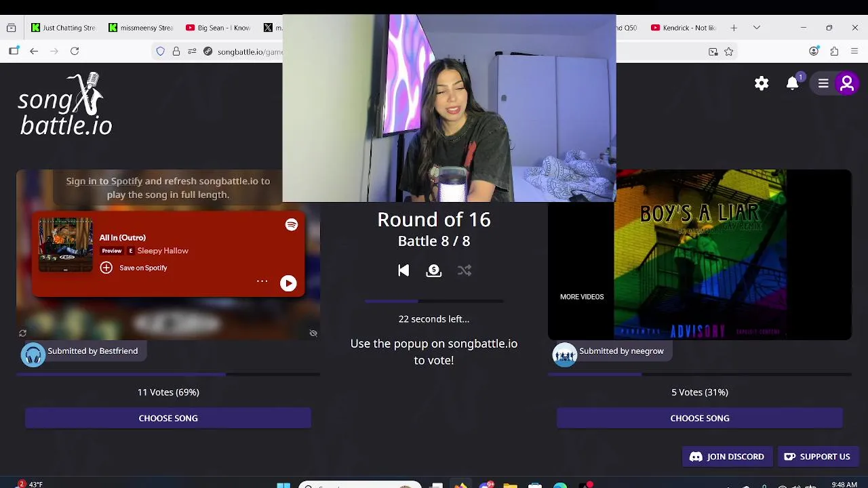Click the reader view icon beside bookmark star

713,52
